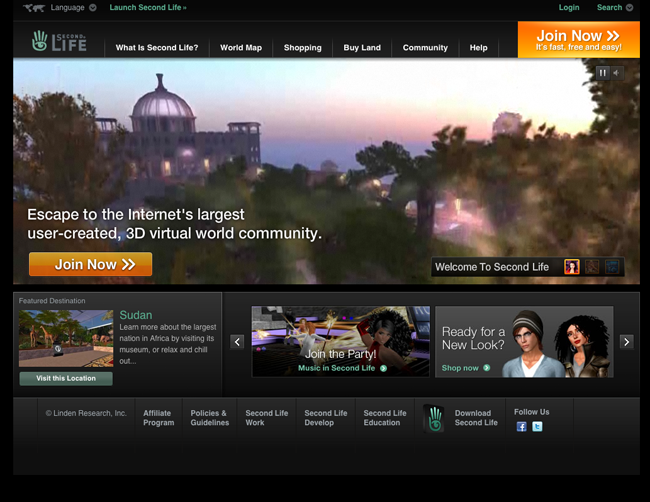Viewport: 650px width, 502px height.
Task: Open the Sudan destination title
Action: [136, 315]
